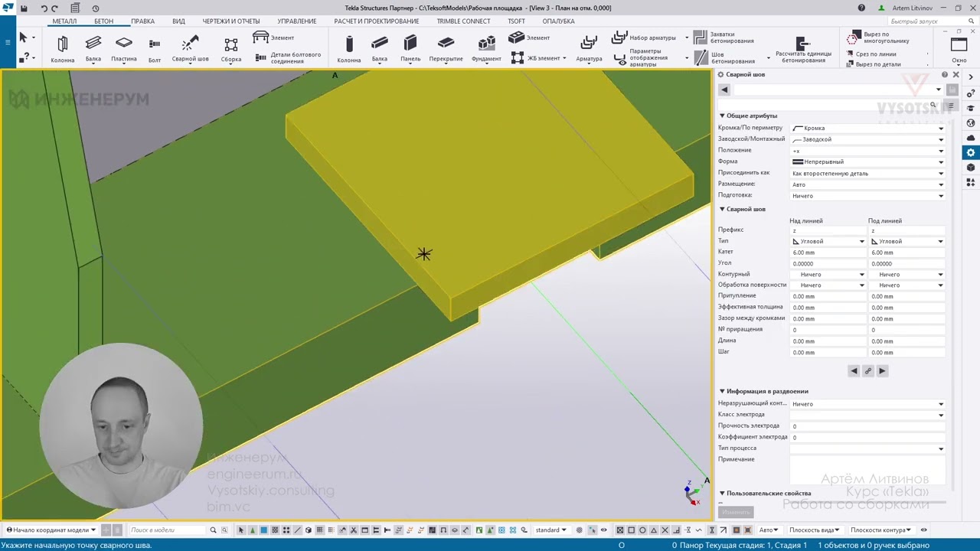980x551 pixels.
Task: Open the Подготовка dropdown
Action: tap(868, 196)
